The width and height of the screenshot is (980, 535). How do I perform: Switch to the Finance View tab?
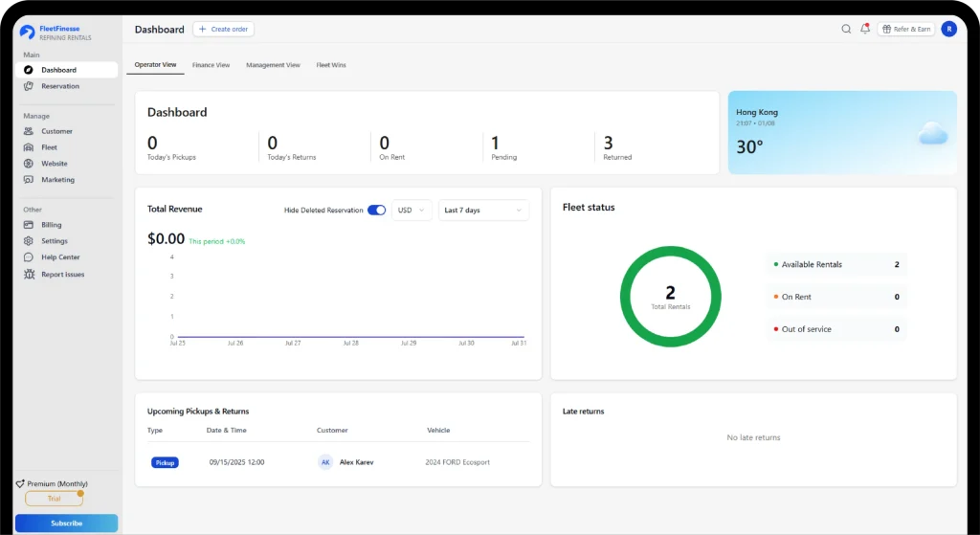[211, 65]
